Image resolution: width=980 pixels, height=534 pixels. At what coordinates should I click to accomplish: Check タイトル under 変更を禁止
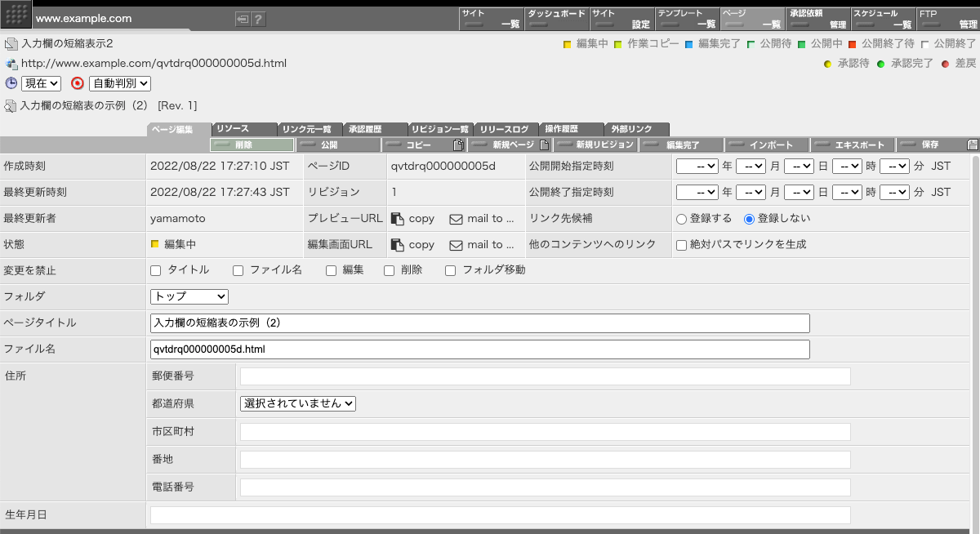click(154, 270)
